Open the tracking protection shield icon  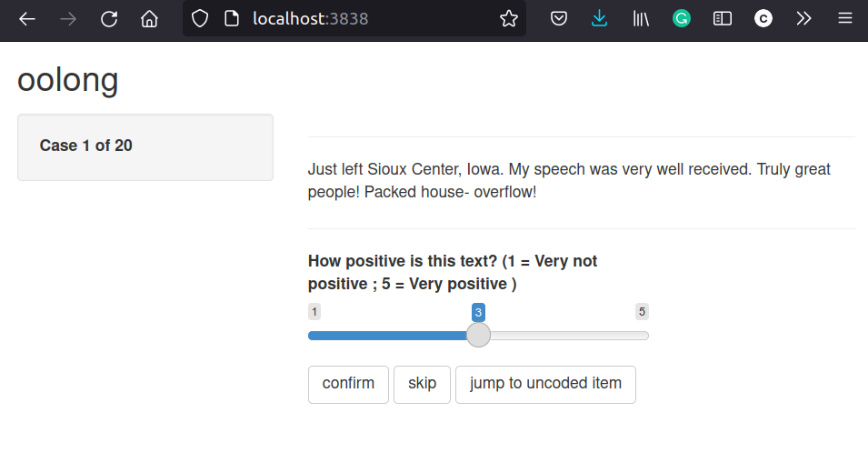pos(200,19)
